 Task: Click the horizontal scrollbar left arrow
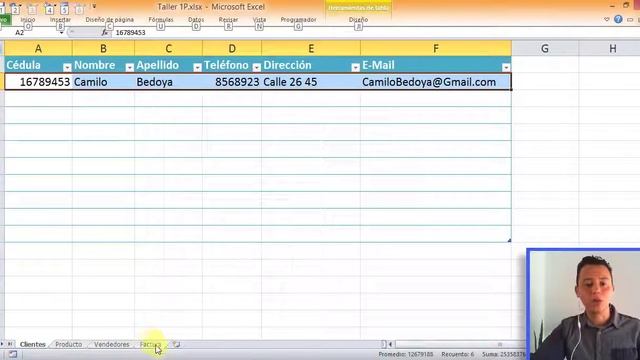[x=390, y=344]
